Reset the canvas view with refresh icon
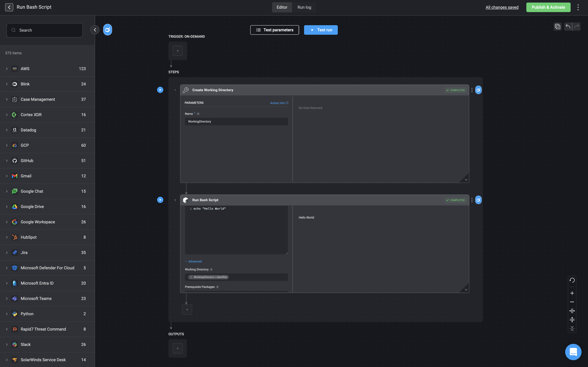The image size is (588, 367). click(572, 280)
